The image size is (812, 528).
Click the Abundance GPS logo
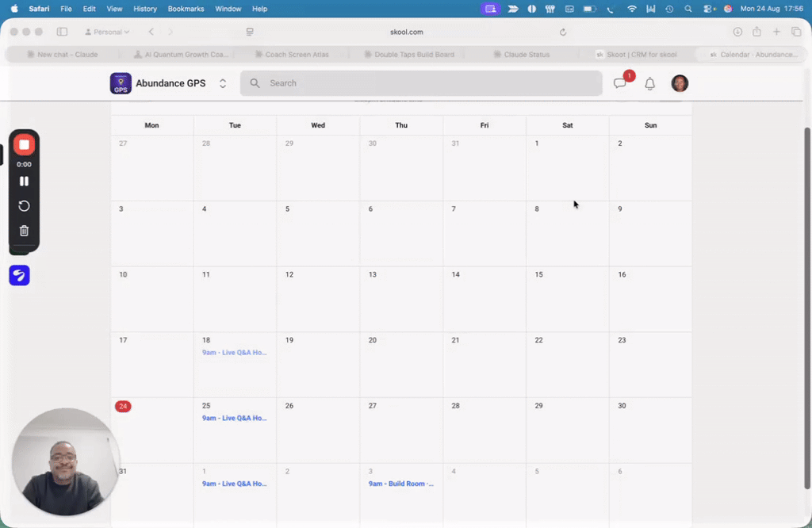tap(121, 83)
